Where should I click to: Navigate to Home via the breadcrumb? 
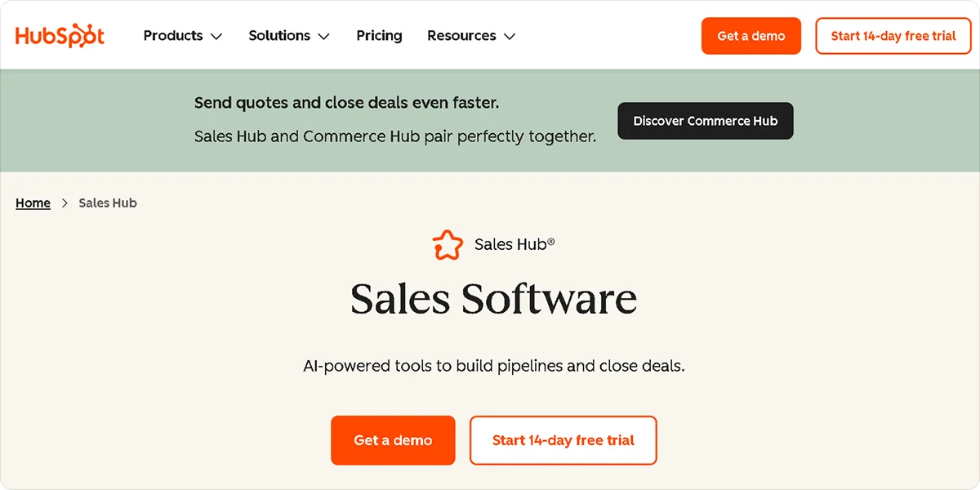pos(32,203)
